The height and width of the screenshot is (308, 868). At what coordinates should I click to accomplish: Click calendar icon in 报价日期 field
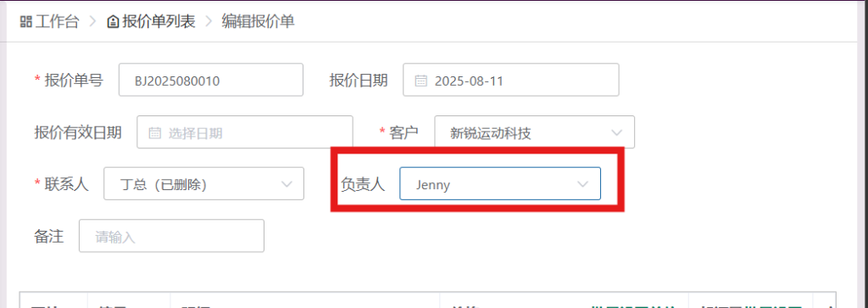click(x=420, y=81)
